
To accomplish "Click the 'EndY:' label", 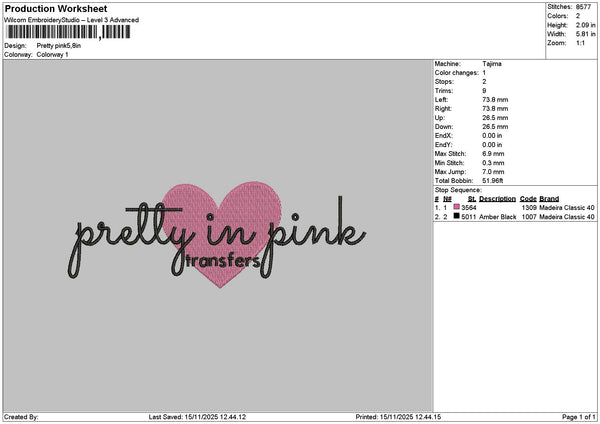I will [443, 145].
